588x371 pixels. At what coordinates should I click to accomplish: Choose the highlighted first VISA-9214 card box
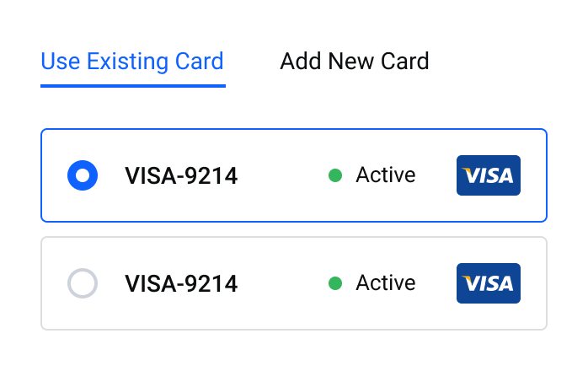coord(294,175)
